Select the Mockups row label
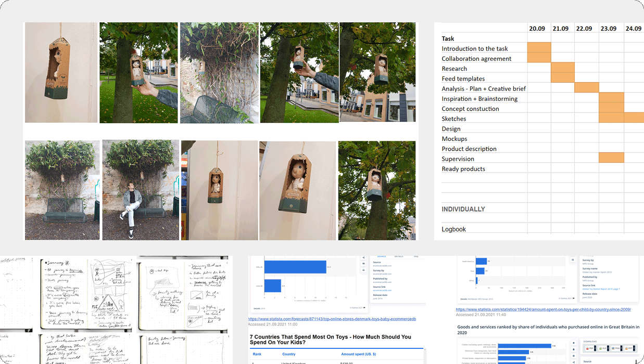This screenshot has height=364, width=644. click(x=454, y=139)
